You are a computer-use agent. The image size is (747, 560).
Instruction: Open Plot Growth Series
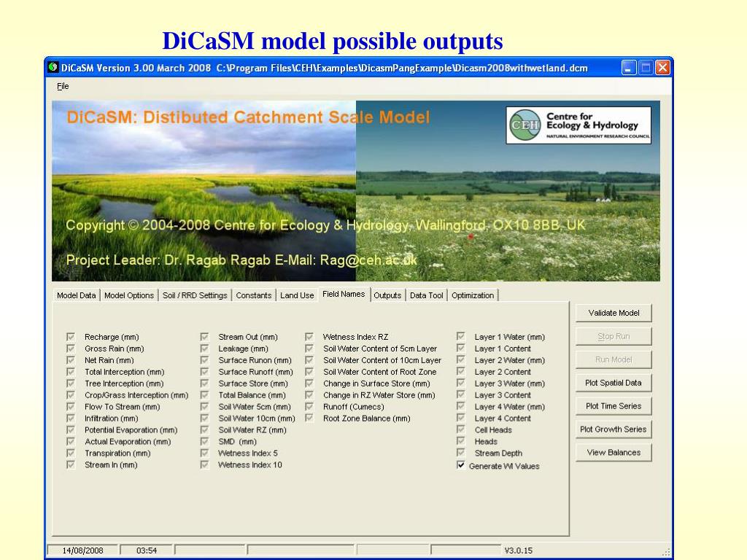coord(614,429)
